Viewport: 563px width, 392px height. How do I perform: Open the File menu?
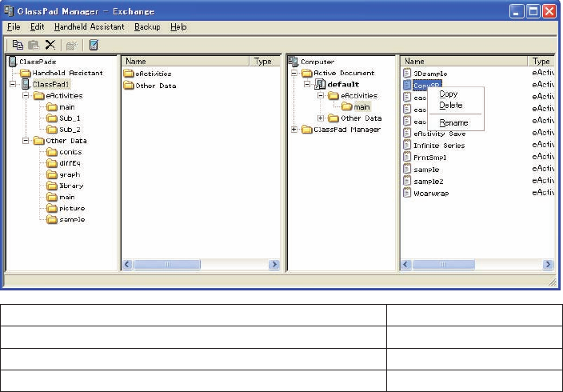coord(14,27)
